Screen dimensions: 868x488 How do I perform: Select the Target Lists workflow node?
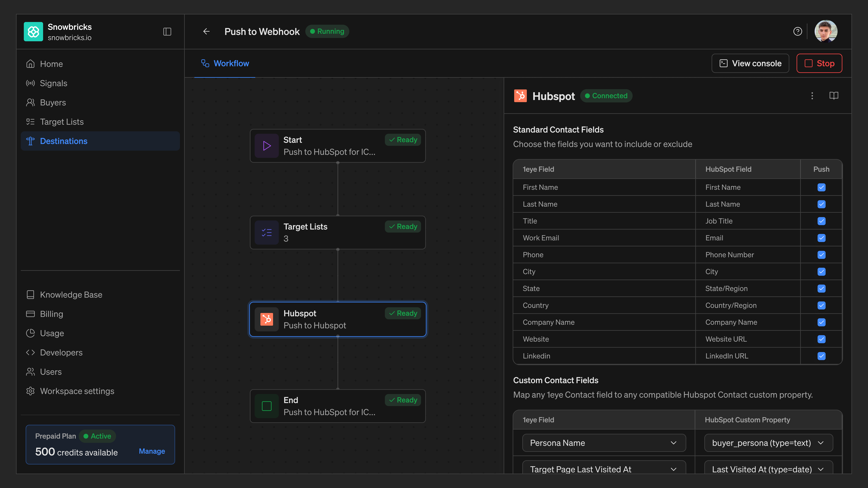point(338,233)
